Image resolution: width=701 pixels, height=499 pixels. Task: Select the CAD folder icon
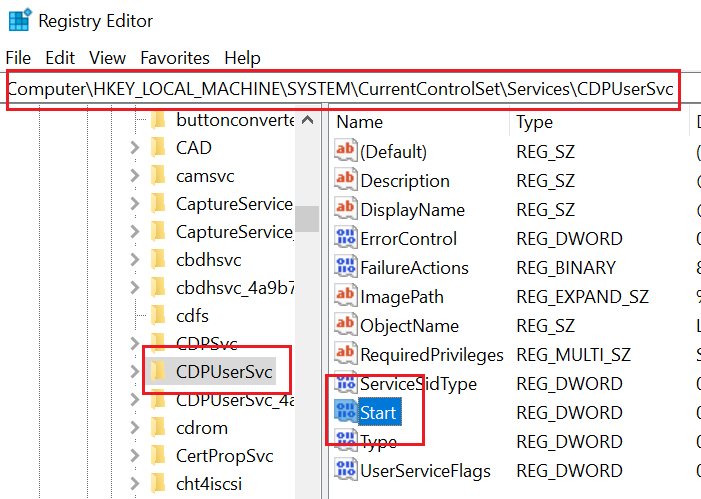point(158,148)
